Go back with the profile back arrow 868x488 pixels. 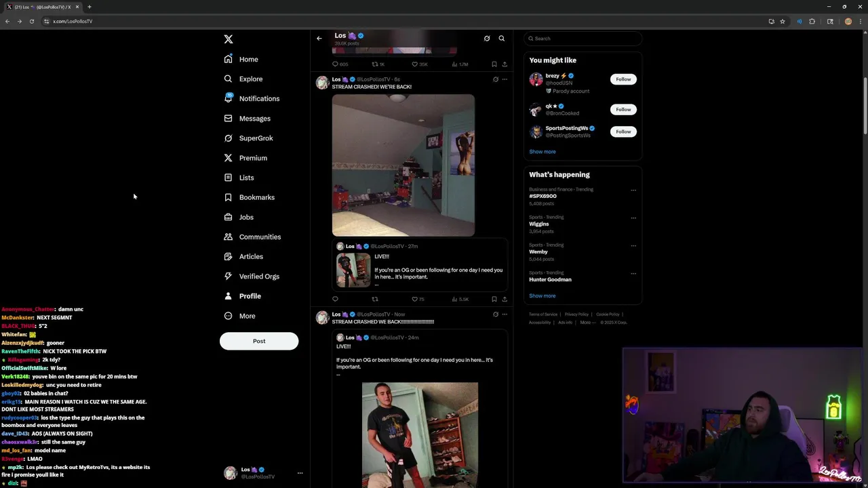tap(319, 38)
